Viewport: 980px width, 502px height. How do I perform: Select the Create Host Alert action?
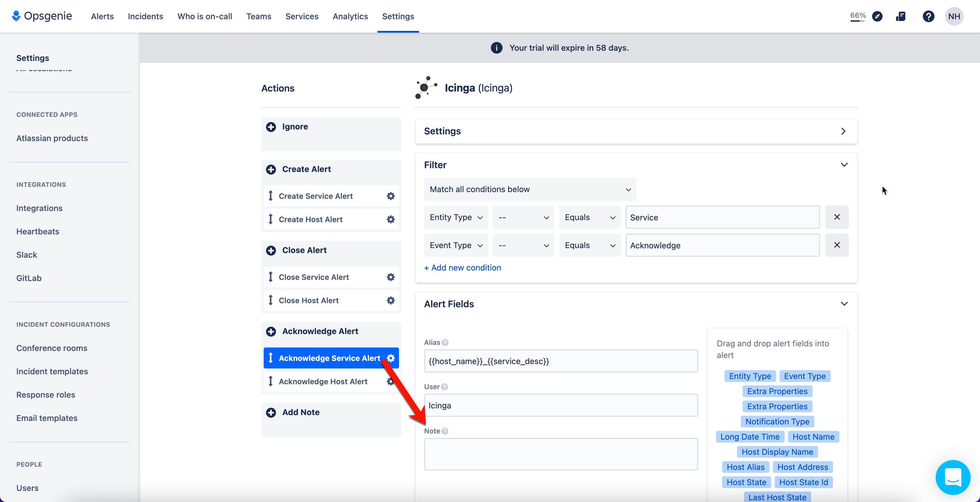click(x=310, y=219)
